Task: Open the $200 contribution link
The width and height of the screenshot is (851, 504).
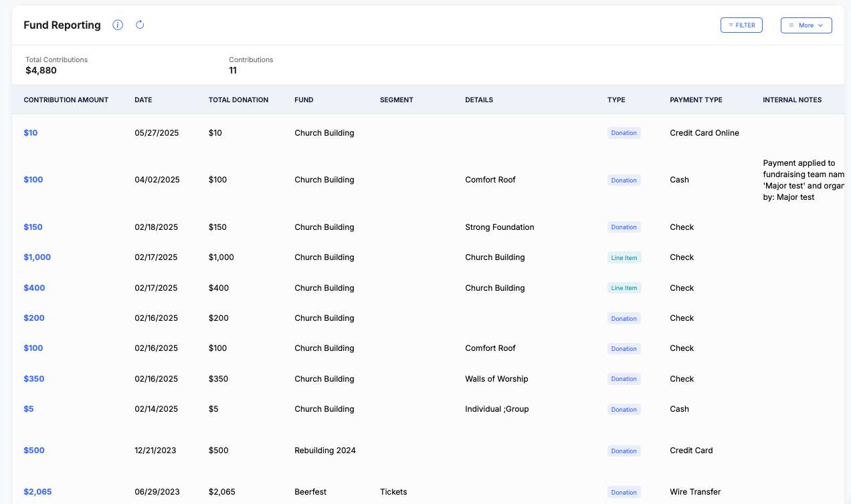Action: click(34, 318)
